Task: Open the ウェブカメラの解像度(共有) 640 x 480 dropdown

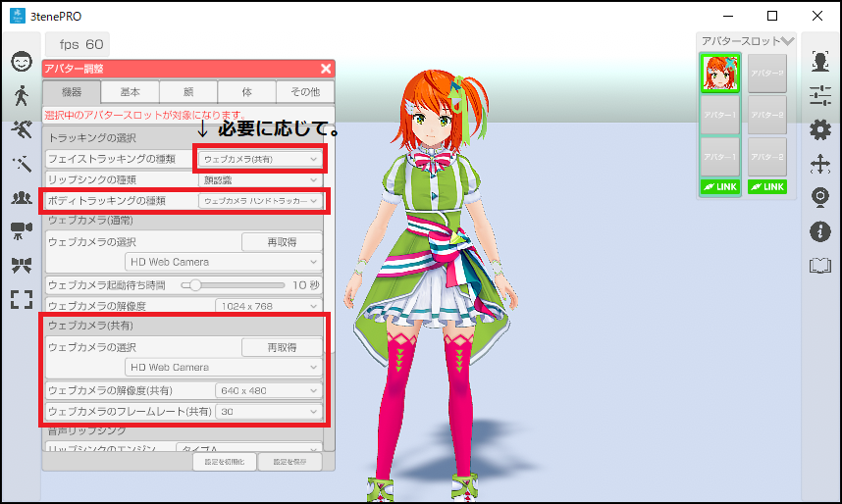Action: 269,391
